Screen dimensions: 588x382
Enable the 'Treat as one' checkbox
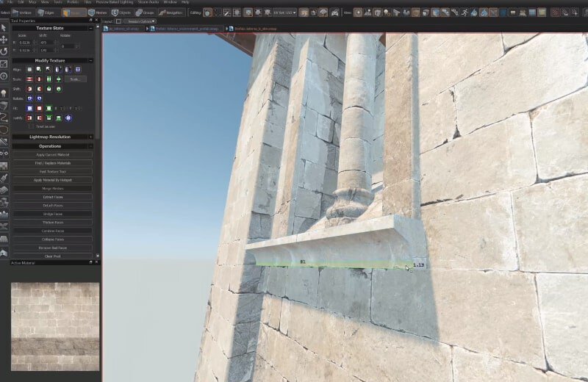click(30, 126)
